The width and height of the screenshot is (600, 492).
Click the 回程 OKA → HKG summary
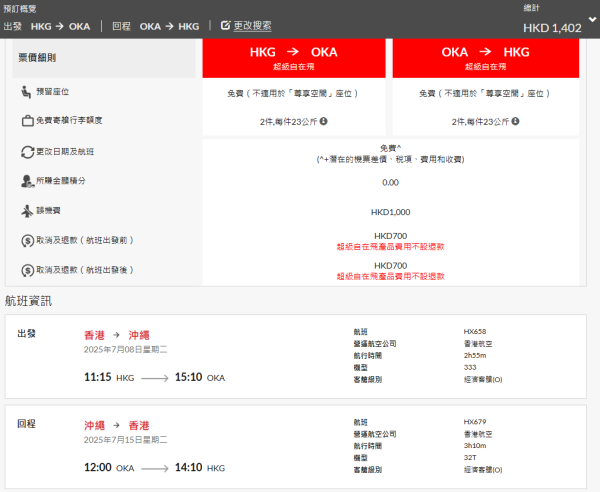coord(155,26)
